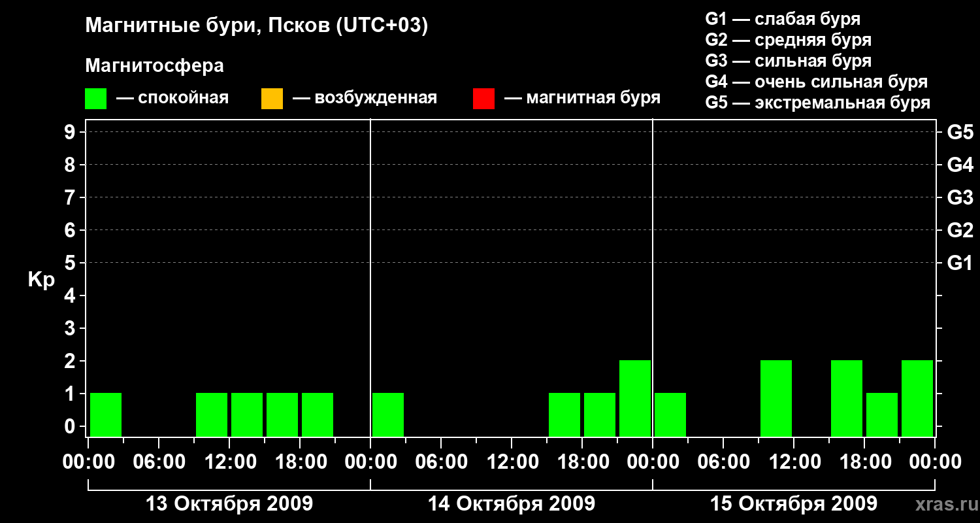Click the right-axis 'G5' level label
Viewport: 980px width, 523px height.
tap(960, 132)
